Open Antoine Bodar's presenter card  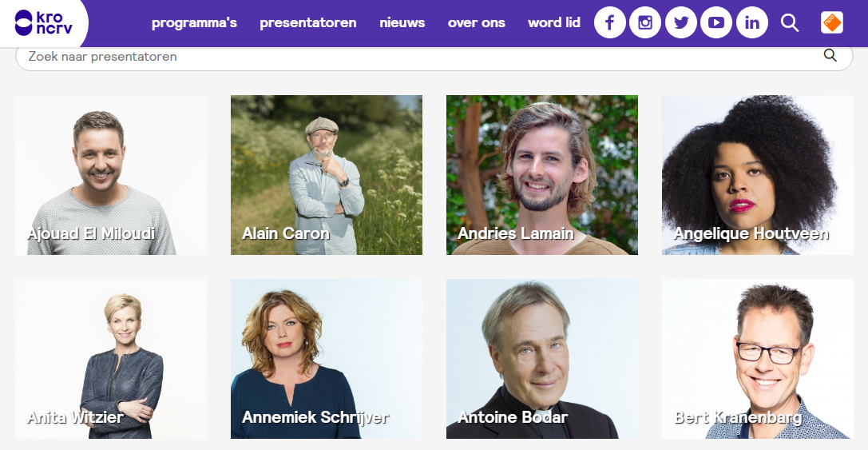coord(542,359)
